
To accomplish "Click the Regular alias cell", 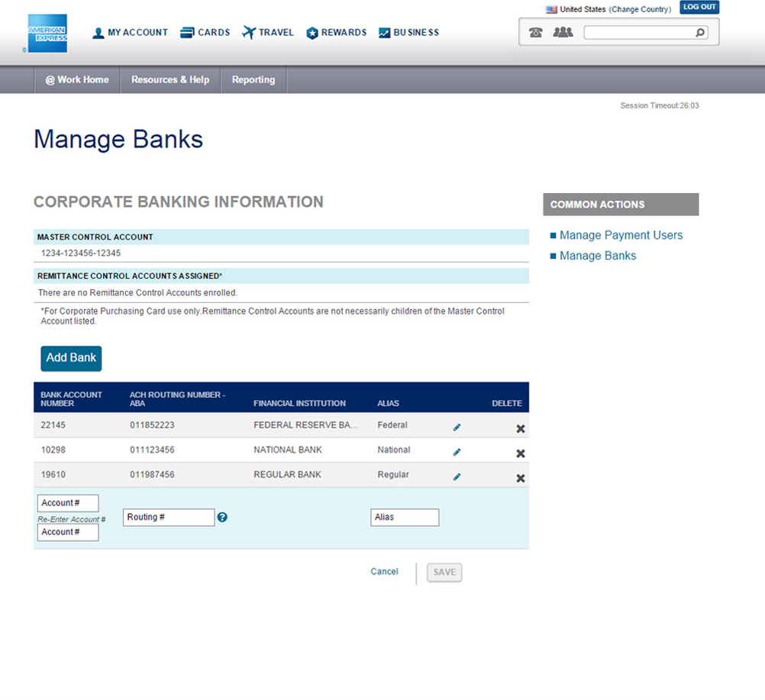I will point(393,475).
